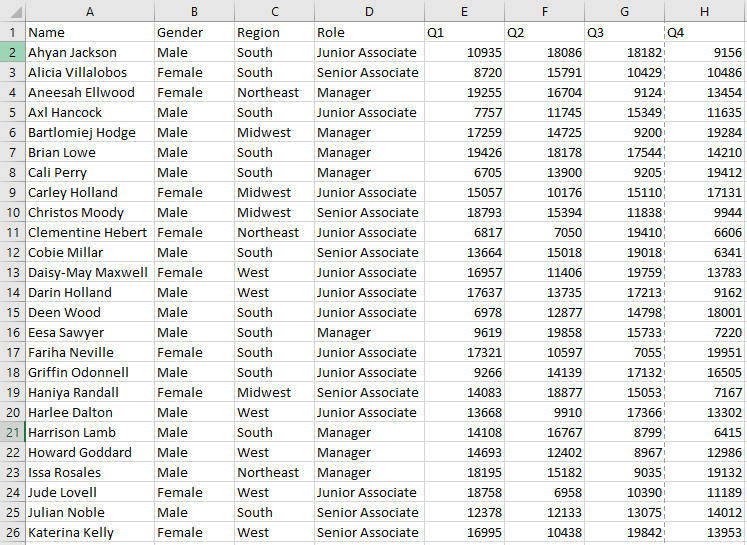Viewport: 747px width, 545px height.
Task: Select the cell 'Howard Goddard'
Action: click(90, 452)
